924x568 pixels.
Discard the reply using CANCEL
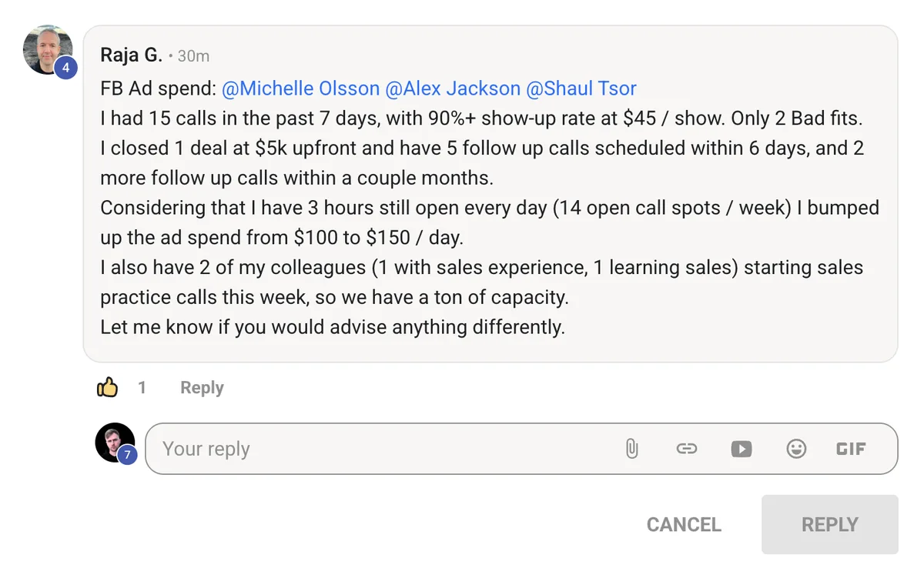(x=683, y=524)
